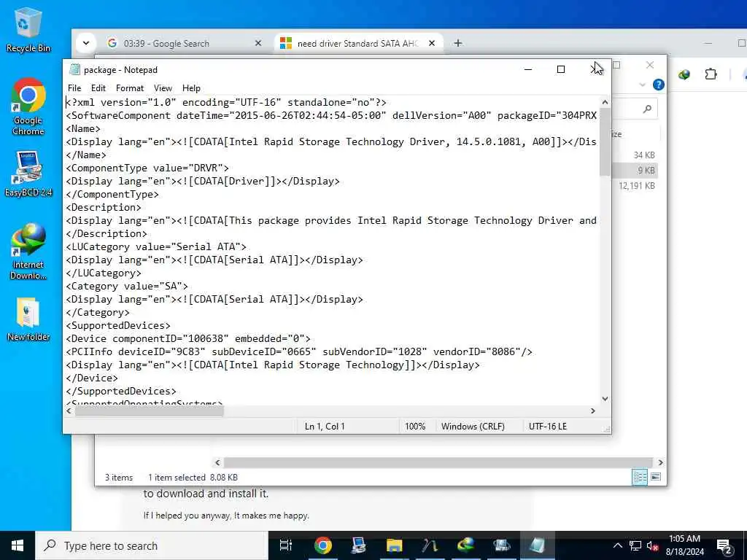Select the 34 KB file row in Explorer
747x560 pixels.
636,155
